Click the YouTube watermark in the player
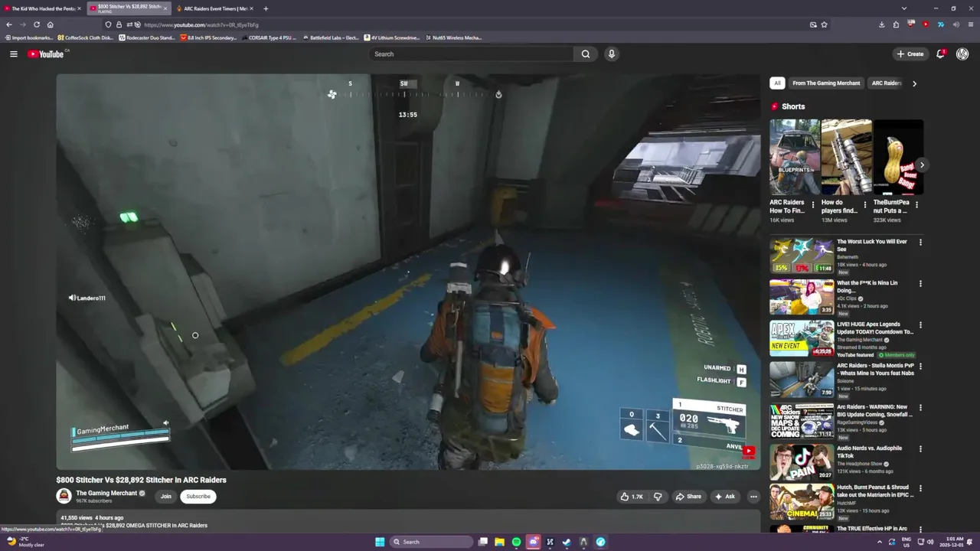The width and height of the screenshot is (980, 551). tap(748, 452)
